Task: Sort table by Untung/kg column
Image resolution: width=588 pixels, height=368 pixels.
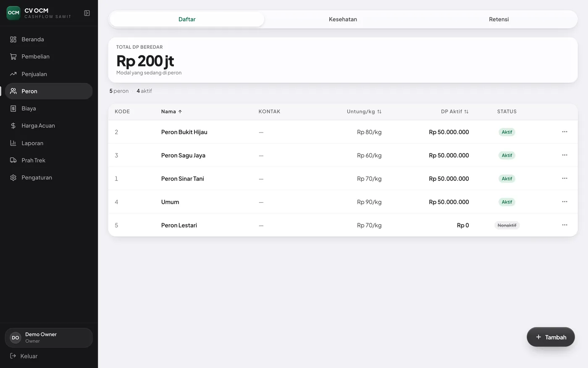Action: click(x=364, y=111)
